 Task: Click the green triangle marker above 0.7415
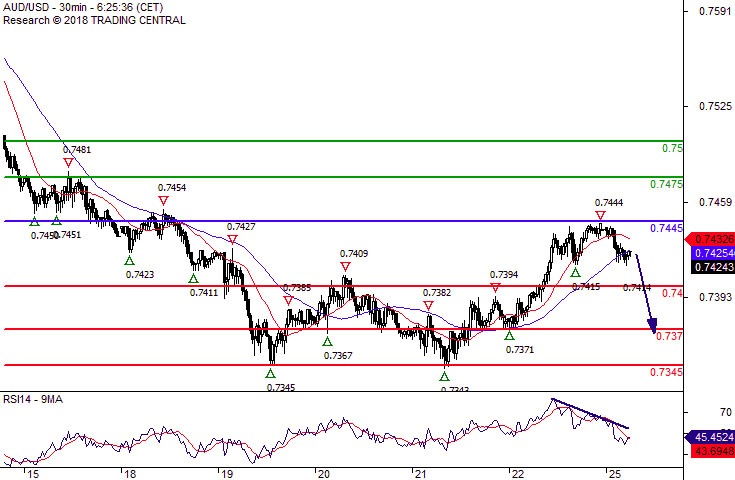tap(575, 272)
